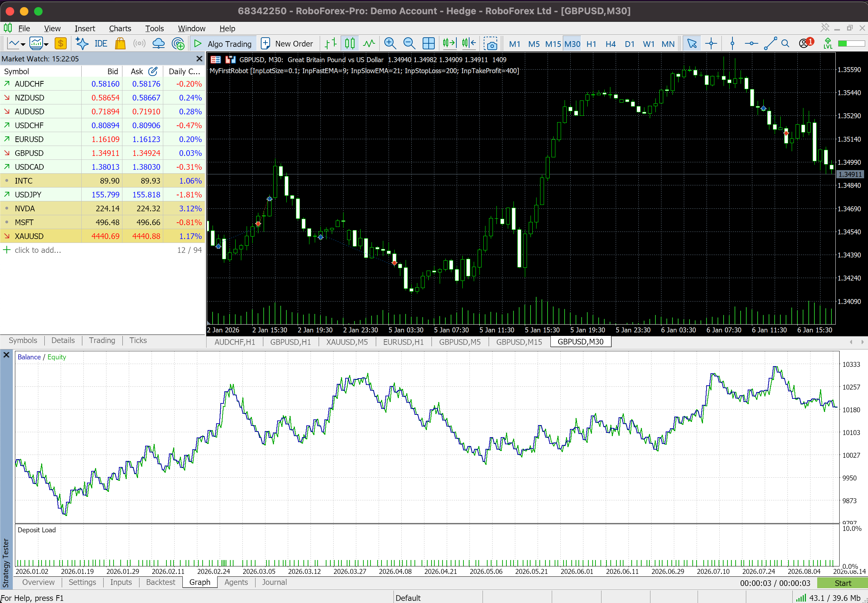Take a chart screenshot with camera icon
This screenshot has width=868, height=603.
(x=490, y=43)
